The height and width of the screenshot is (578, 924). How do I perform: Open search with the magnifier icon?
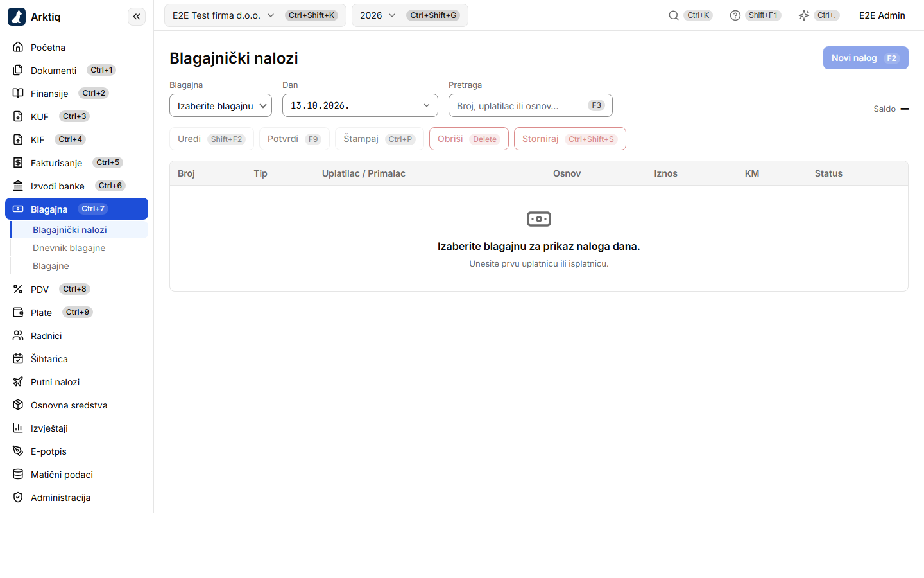pos(674,15)
